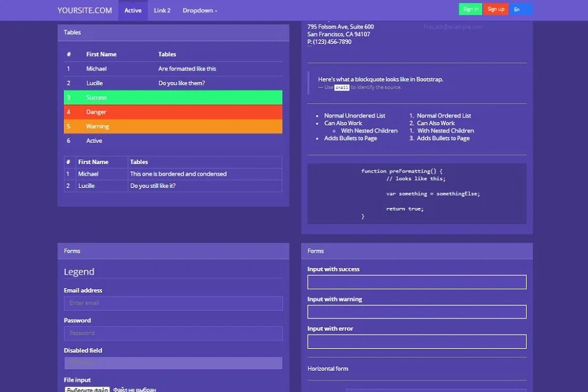Focus the Email address input field
This screenshot has height=392, width=588.
(x=173, y=304)
